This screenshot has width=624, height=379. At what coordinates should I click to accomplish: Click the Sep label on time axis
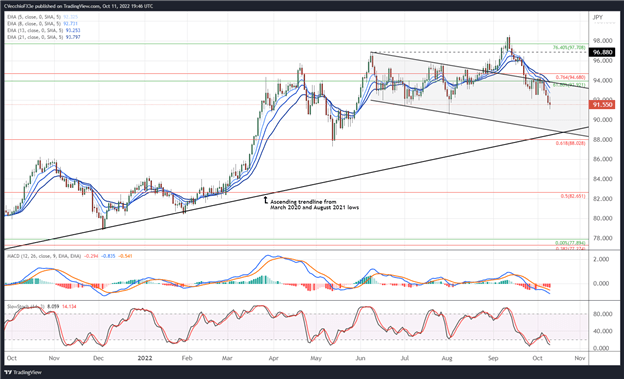pyautogui.click(x=493, y=358)
